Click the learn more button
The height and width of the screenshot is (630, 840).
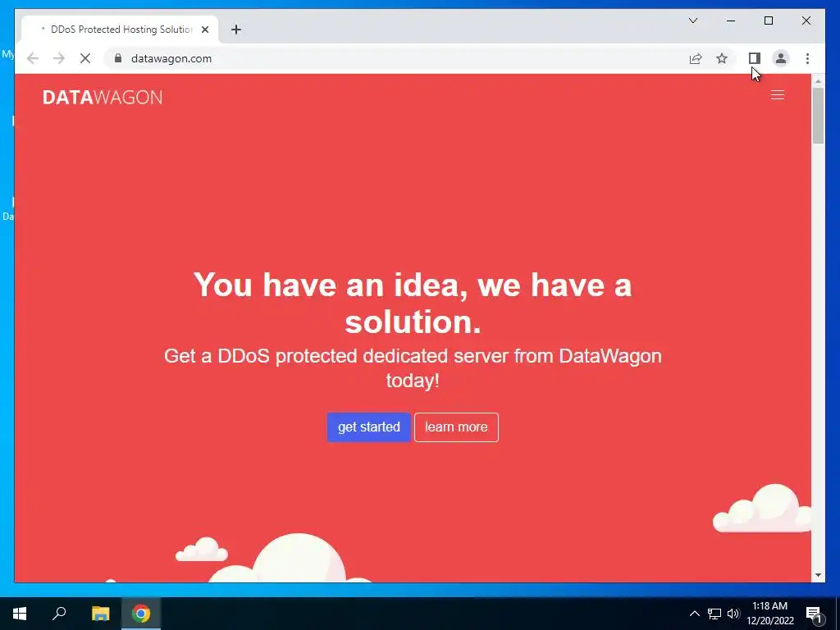tap(456, 427)
